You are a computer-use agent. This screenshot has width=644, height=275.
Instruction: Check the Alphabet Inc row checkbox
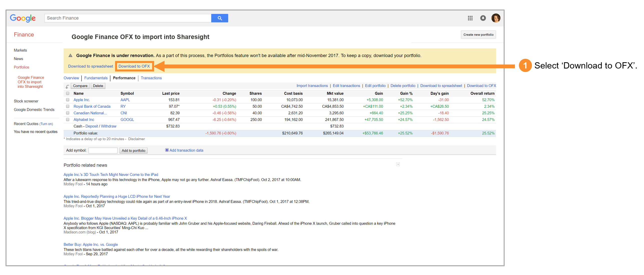(x=68, y=119)
